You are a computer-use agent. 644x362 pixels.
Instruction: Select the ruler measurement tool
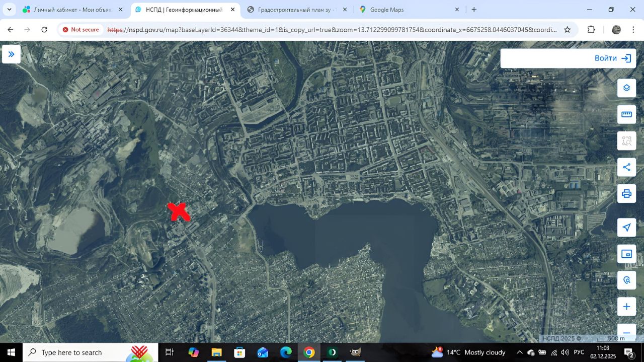point(626,114)
